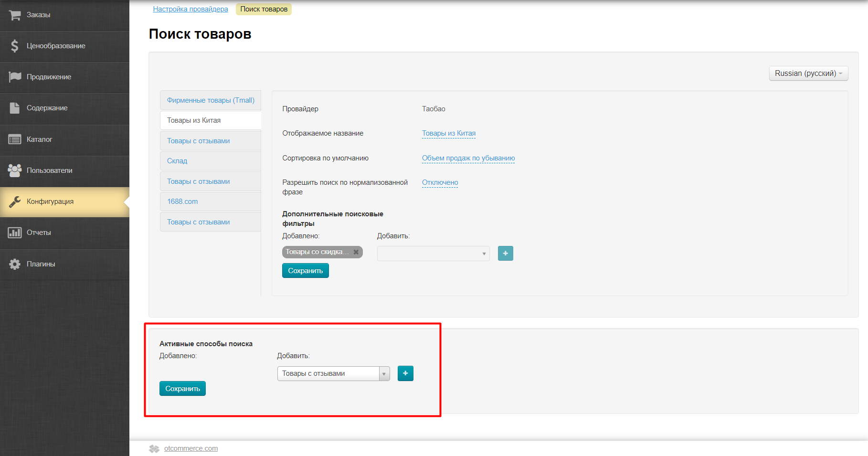Open the Каталог list icon
Image resolution: width=868 pixels, height=456 pixels.
(14, 138)
